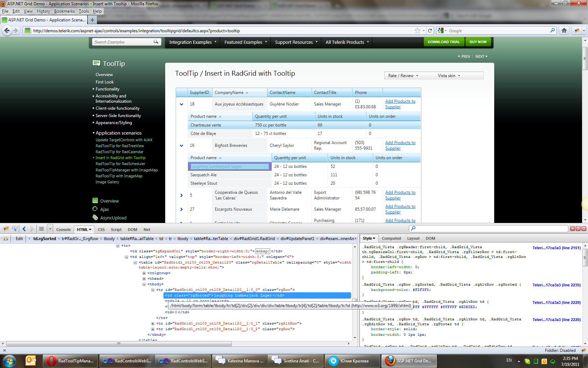Viewport: 588px width, 368px height.
Task: Sort the grid by CompanyName header
Action: [x=229, y=93]
